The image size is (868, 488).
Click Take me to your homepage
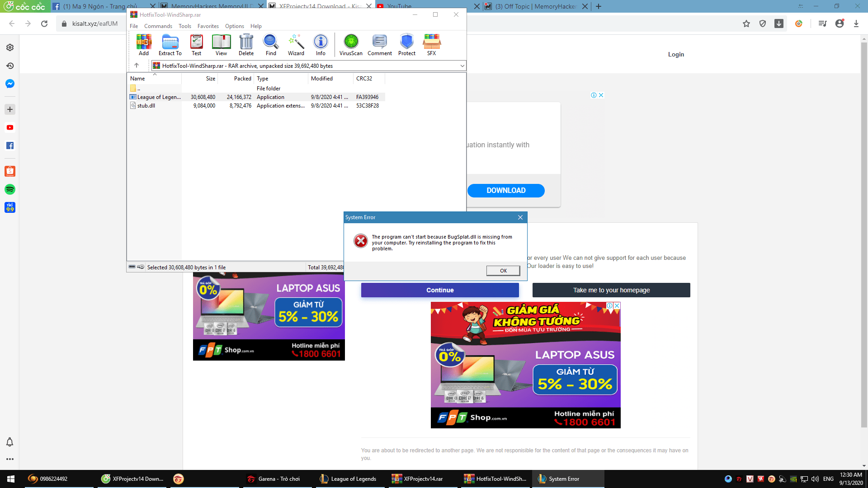coord(611,290)
